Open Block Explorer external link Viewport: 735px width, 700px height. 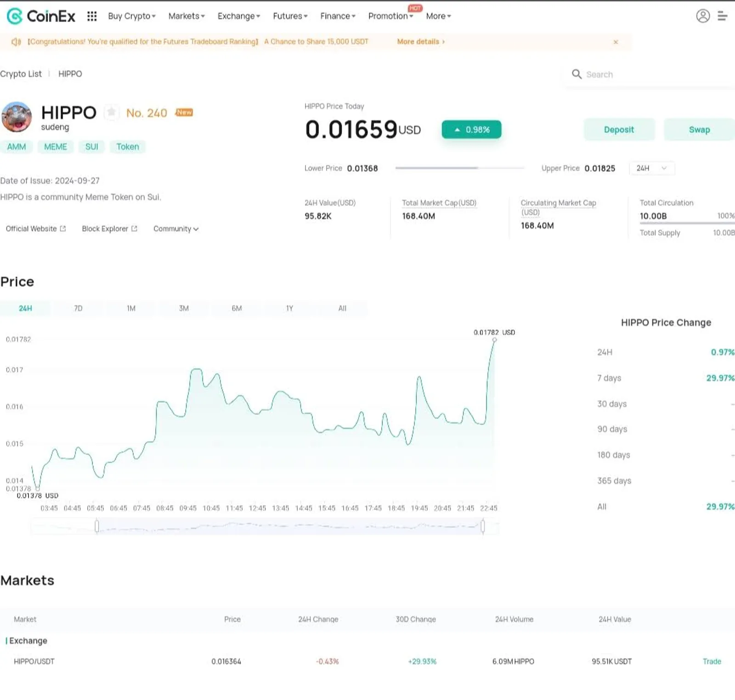(x=109, y=229)
